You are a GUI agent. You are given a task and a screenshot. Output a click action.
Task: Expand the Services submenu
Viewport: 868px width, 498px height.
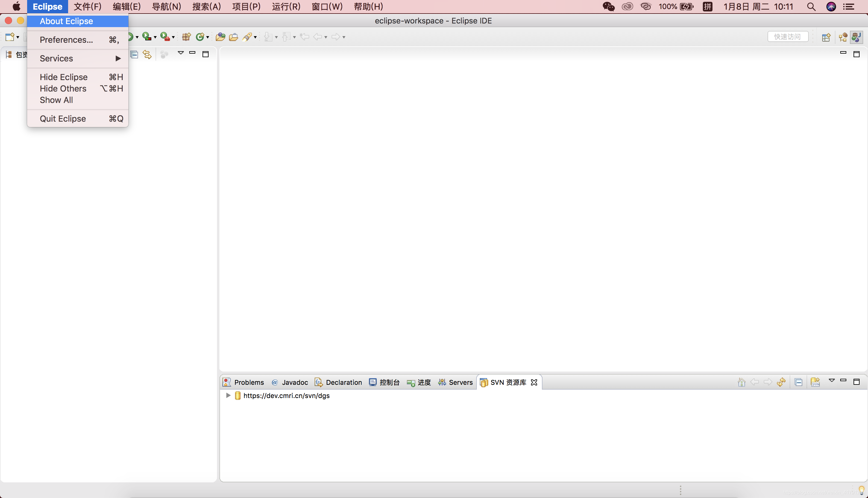78,58
